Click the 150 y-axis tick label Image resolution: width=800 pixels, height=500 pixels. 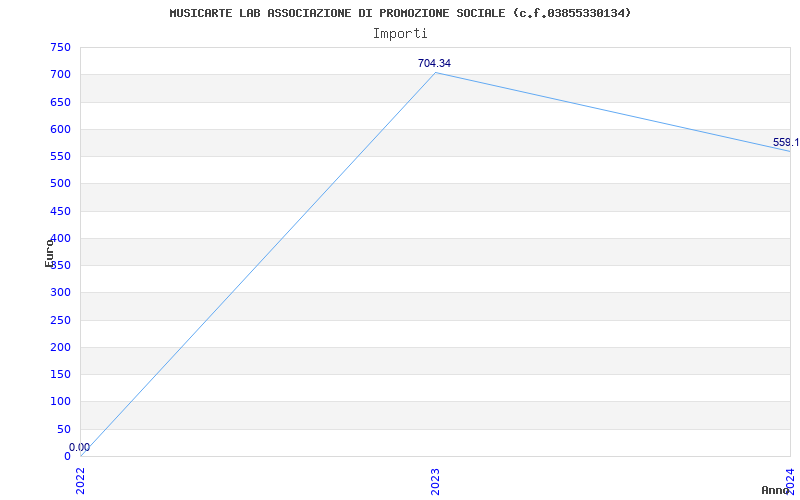click(60, 374)
